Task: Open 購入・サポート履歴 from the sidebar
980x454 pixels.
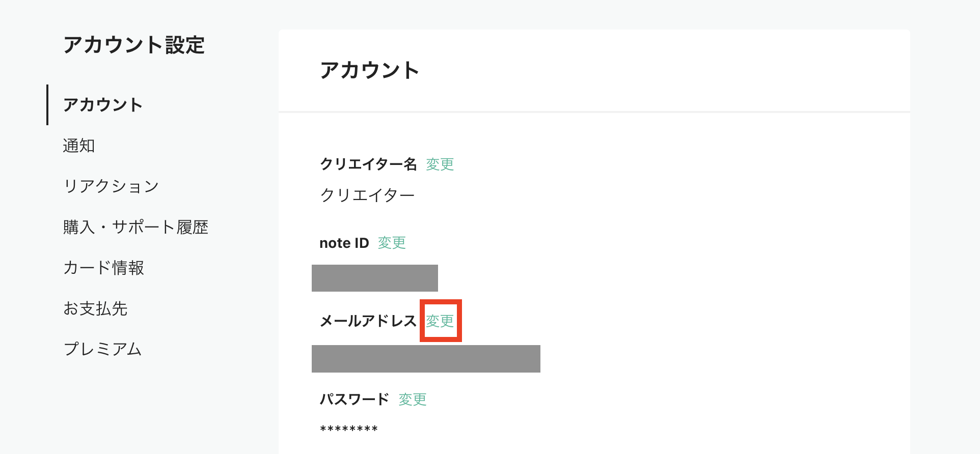Action: (x=135, y=227)
